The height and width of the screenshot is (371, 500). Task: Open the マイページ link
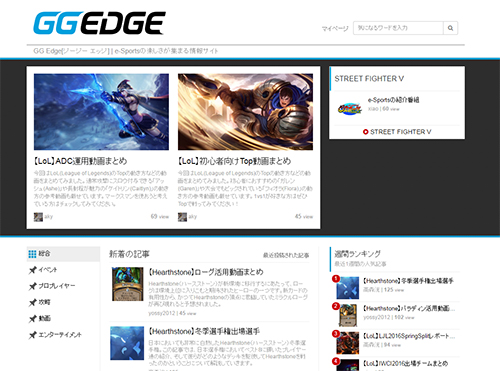pyautogui.click(x=335, y=29)
